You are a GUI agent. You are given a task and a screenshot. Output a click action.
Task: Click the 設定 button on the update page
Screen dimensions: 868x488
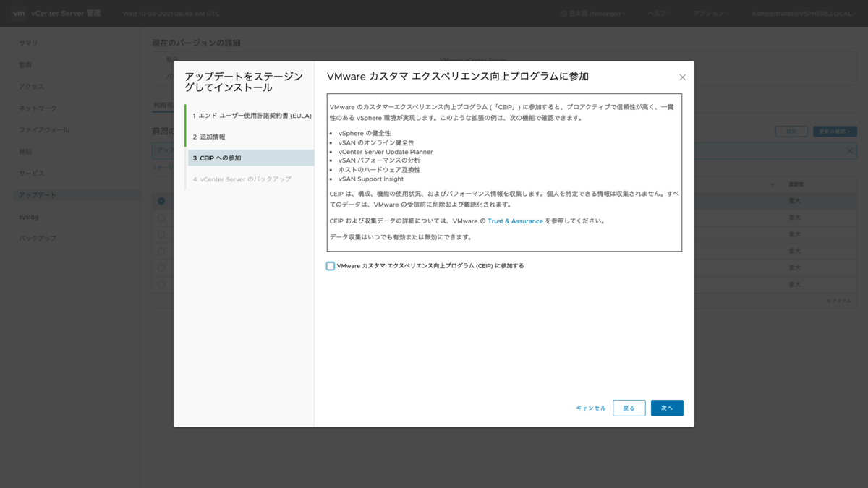[x=791, y=132]
